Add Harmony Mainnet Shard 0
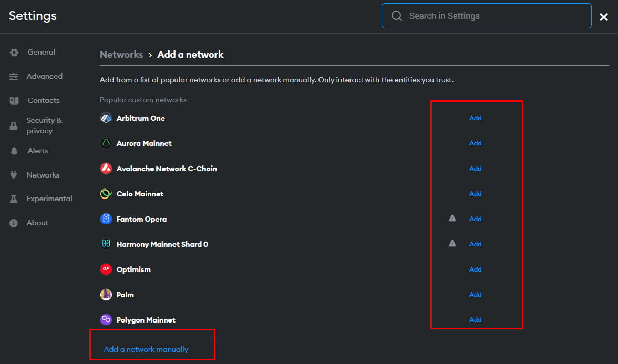This screenshot has width=618, height=364. point(475,244)
